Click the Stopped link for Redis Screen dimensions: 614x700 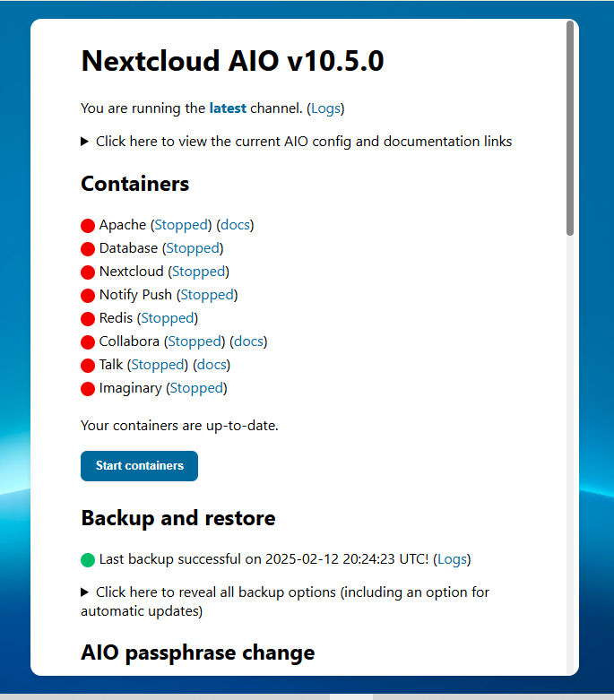[168, 318]
